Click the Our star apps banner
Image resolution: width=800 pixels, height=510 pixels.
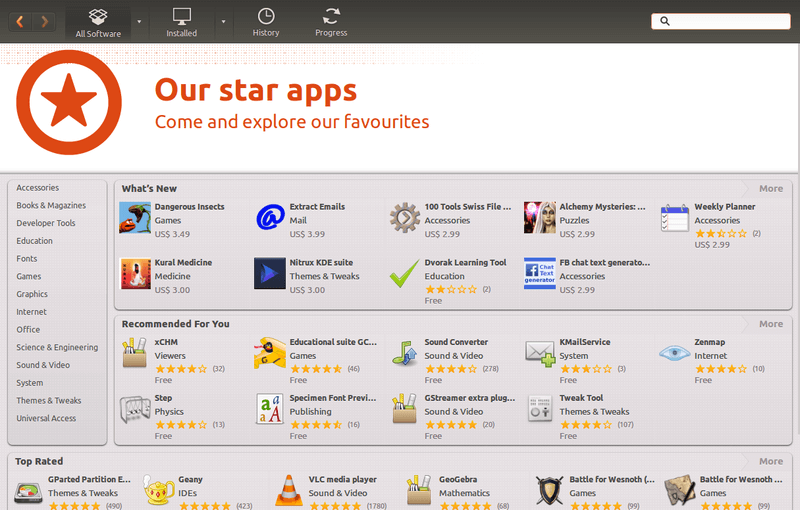tap(399, 108)
